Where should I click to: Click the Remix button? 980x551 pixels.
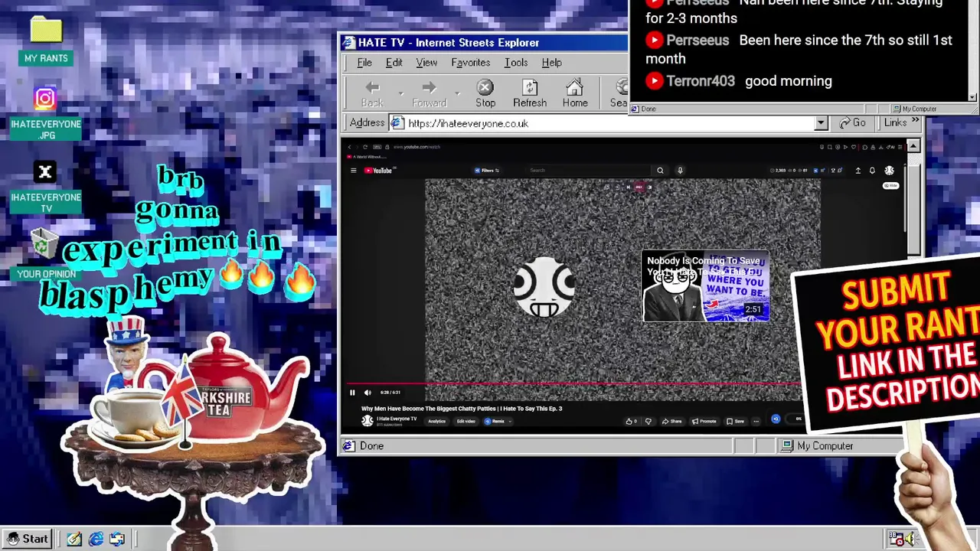click(495, 421)
